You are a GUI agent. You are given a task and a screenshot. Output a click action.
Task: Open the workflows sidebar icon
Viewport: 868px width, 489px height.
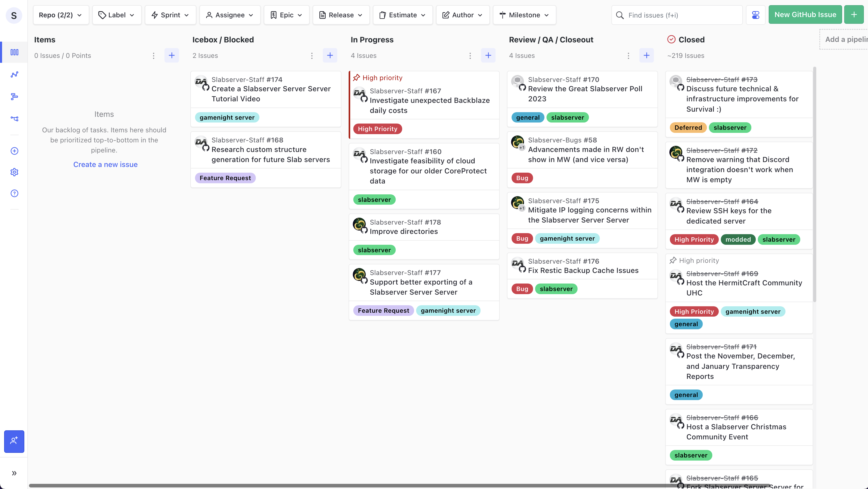pos(14,119)
